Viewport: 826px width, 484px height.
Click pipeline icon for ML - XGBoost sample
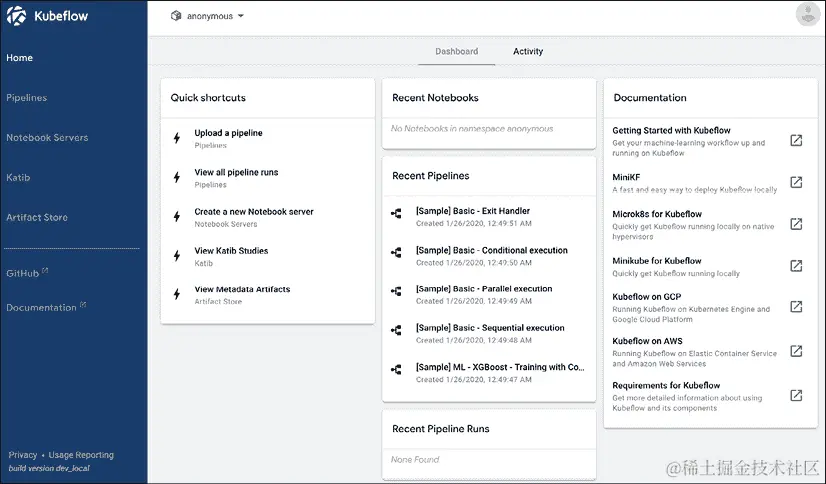pos(396,370)
